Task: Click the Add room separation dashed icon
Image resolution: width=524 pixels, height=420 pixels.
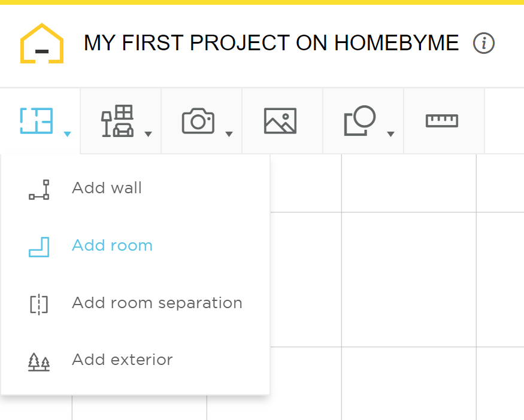Action: point(38,303)
